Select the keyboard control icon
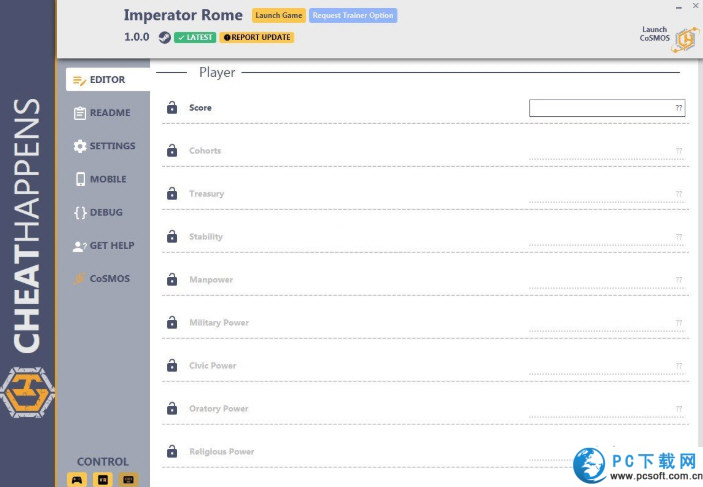703x487 pixels. point(128,479)
